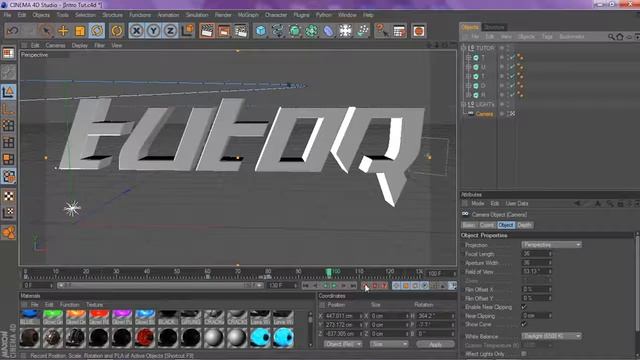This screenshot has height=360, width=640.
Task: Click the Undo arrow icon
Action: point(13,31)
